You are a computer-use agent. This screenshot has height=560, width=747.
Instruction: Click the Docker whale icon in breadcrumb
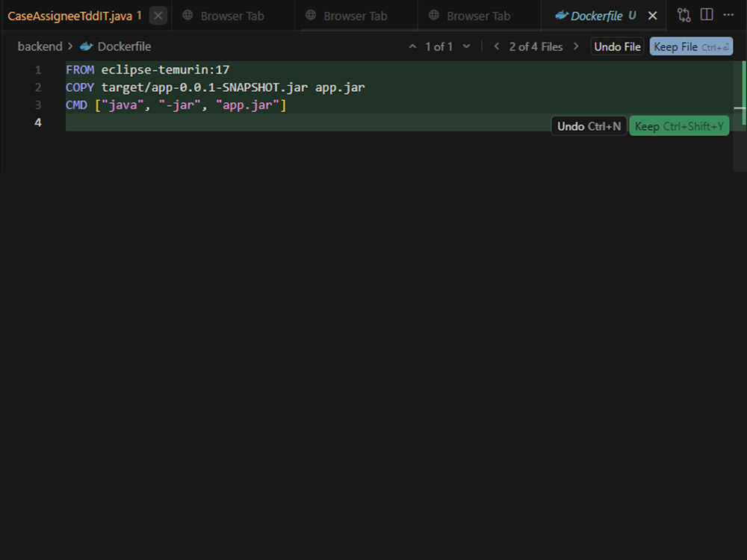pos(86,46)
